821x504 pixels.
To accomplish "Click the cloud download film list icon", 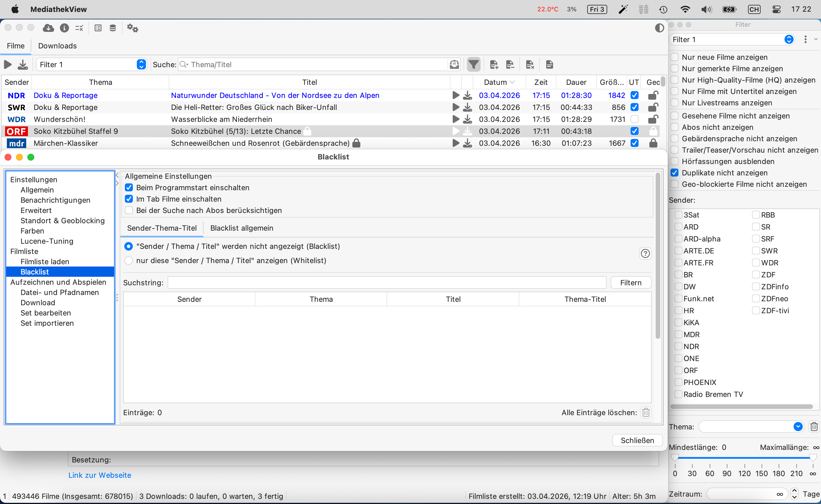I will tap(48, 28).
